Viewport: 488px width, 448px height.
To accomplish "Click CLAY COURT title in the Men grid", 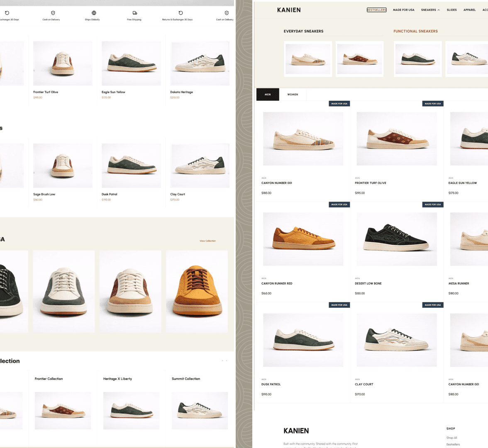I will click(364, 384).
